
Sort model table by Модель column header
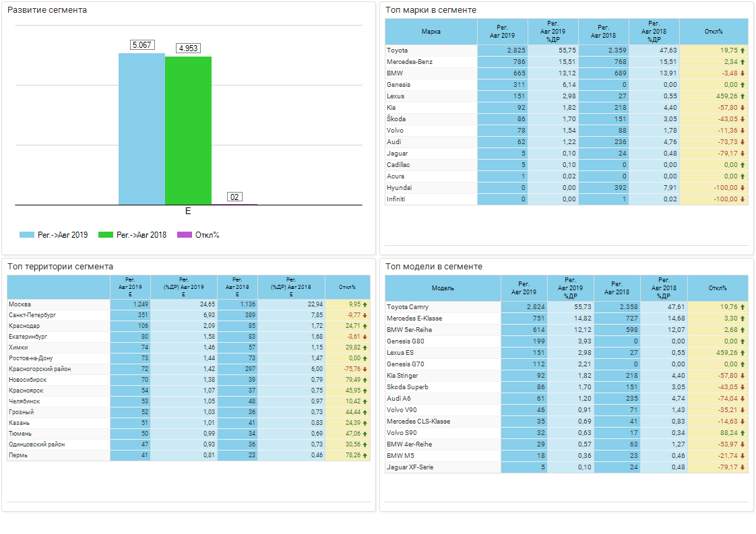[443, 288]
